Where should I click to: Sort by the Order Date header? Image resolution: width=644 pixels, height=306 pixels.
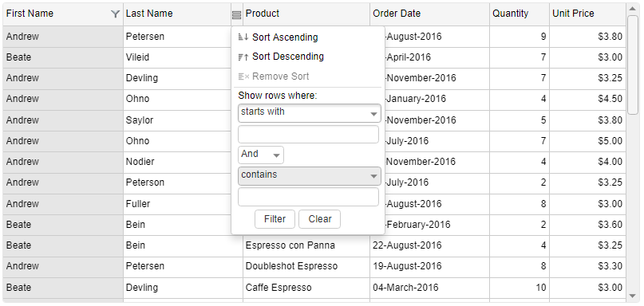point(429,14)
